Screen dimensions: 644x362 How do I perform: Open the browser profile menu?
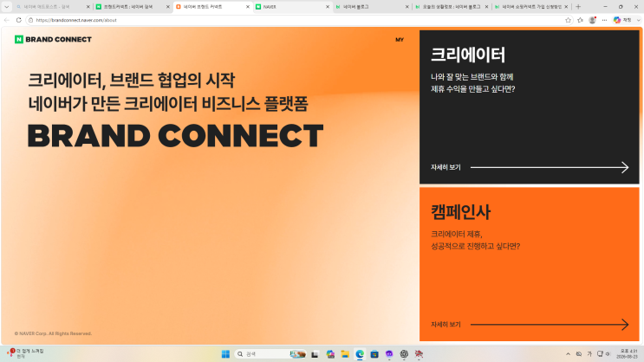coord(592,20)
